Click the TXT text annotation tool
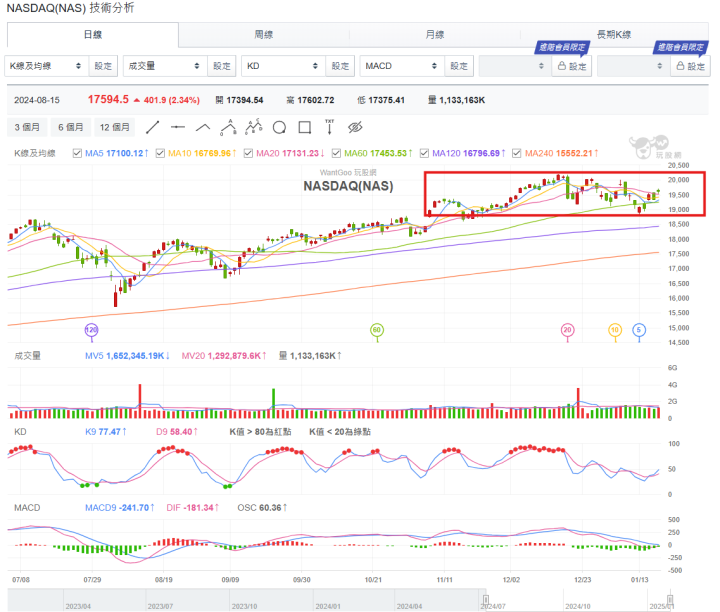The image size is (720, 612). point(328,127)
